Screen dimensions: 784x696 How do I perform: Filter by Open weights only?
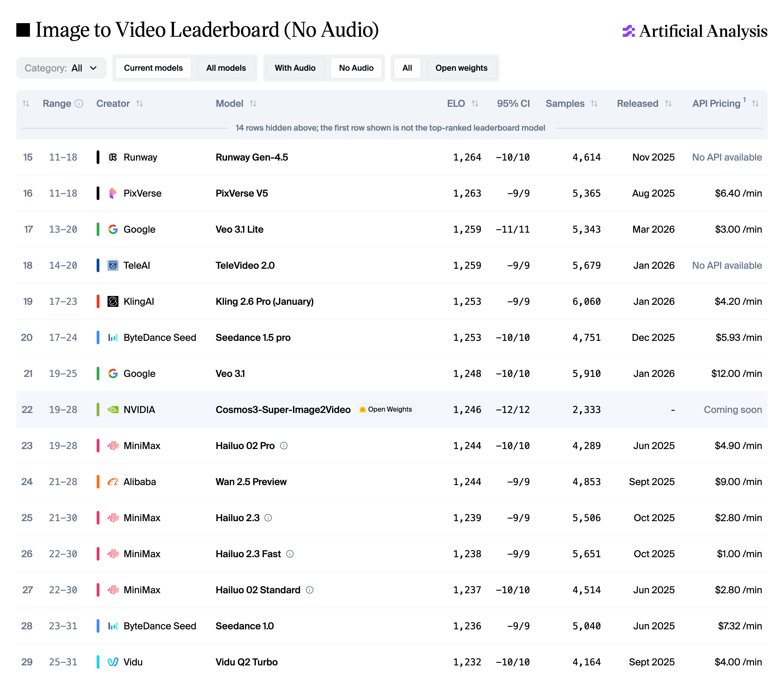[461, 68]
